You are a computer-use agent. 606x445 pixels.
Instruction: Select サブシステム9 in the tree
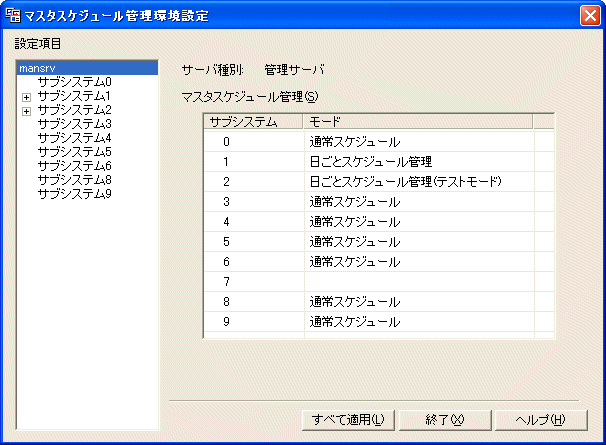tap(74, 194)
